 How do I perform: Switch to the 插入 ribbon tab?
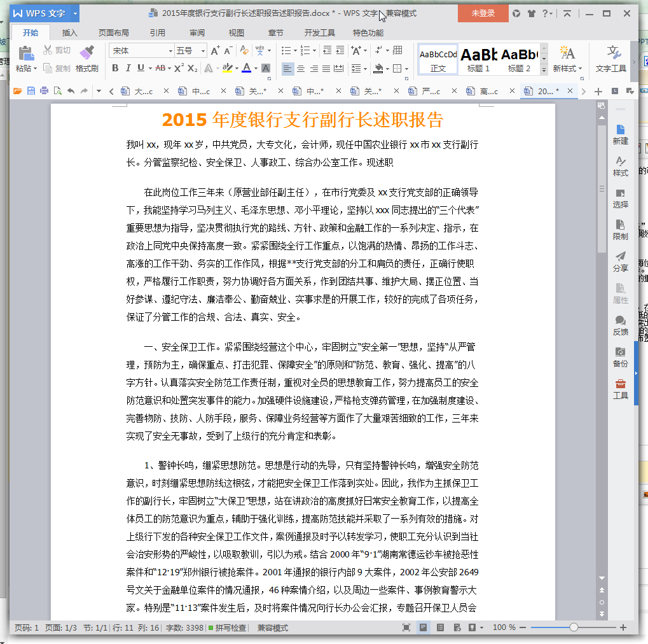(x=70, y=32)
